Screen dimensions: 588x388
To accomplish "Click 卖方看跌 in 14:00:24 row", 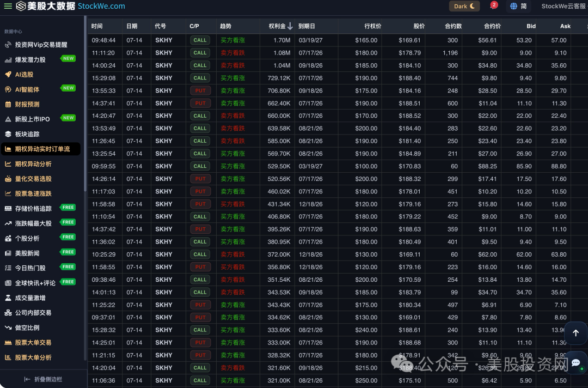I will coord(232,65).
